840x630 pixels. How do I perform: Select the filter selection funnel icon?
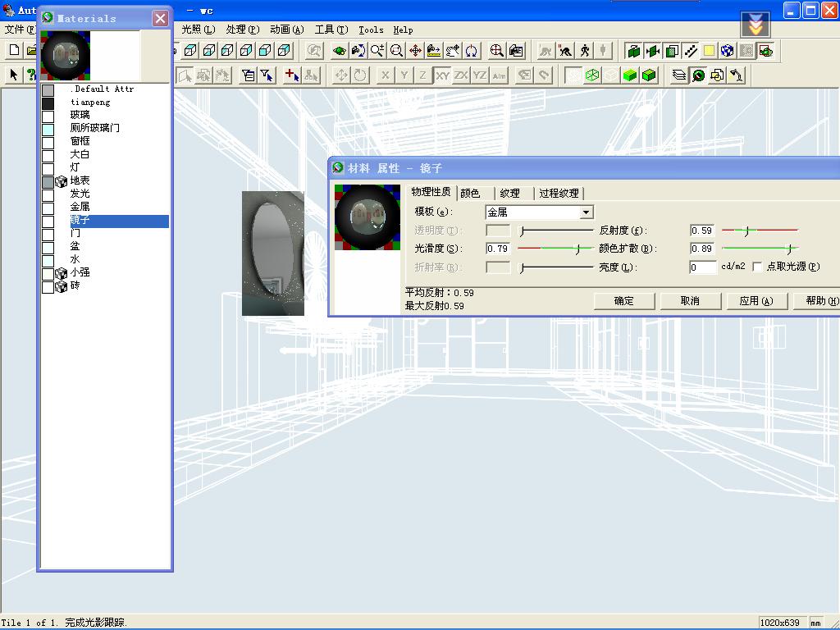[267, 75]
